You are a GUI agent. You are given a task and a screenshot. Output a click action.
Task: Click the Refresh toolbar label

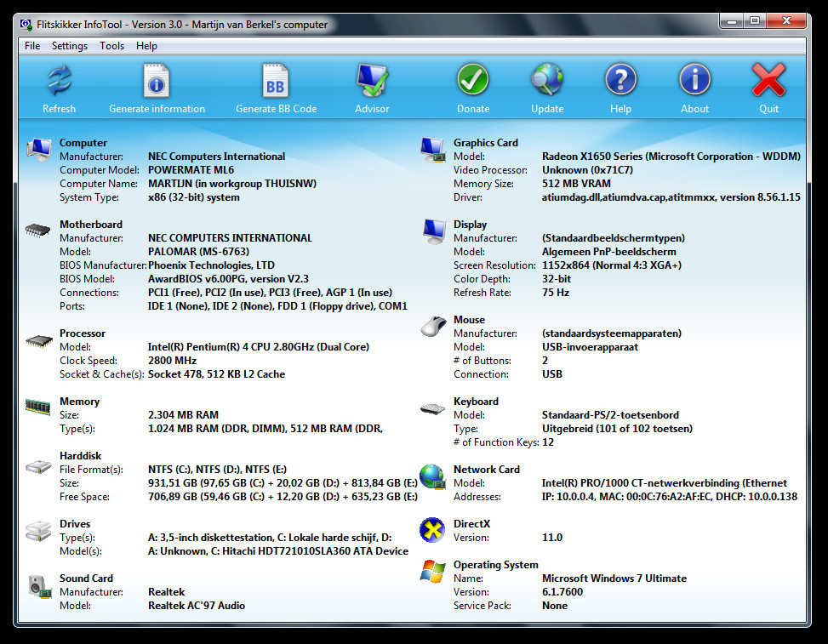click(60, 109)
